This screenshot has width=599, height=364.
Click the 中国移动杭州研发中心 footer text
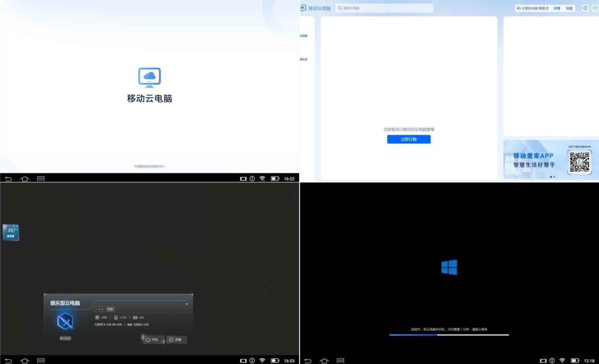click(149, 167)
